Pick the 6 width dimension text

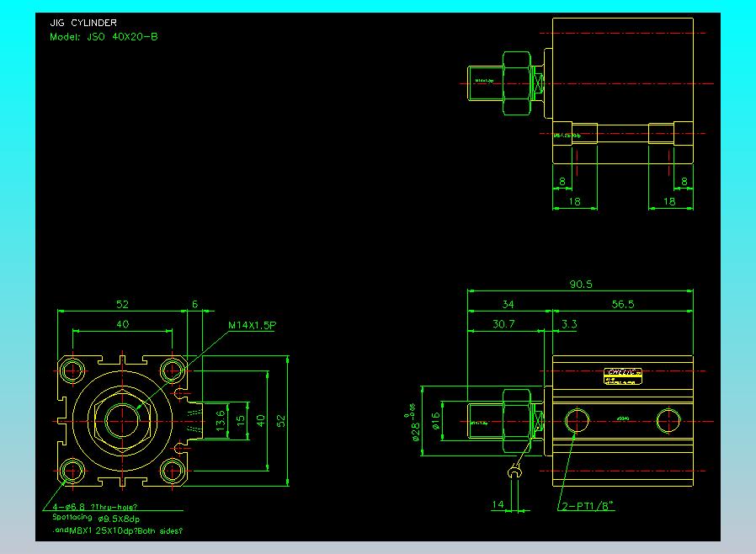click(194, 304)
